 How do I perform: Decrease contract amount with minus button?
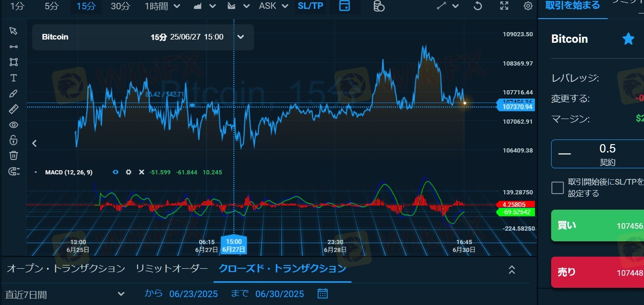click(x=565, y=153)
